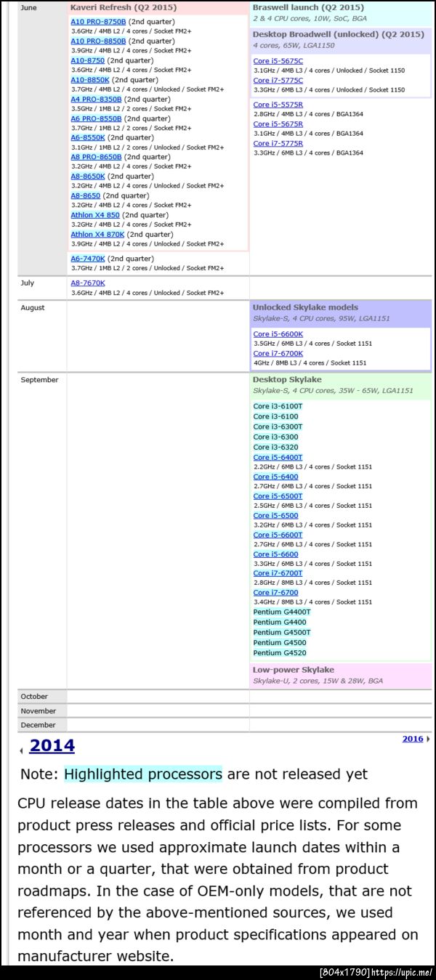
Task: Open the A10 PRO-8750B processor link
Action: pos(98,22)
